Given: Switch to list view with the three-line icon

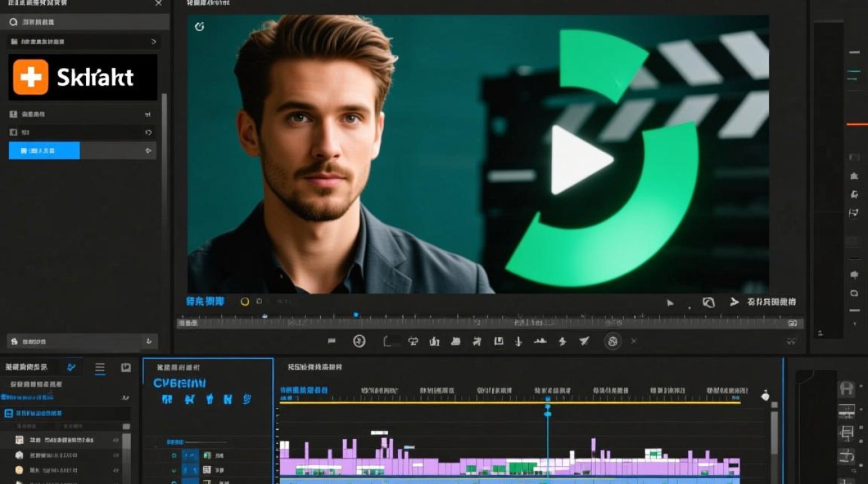Looking at the screenshot, I should 100,368.
